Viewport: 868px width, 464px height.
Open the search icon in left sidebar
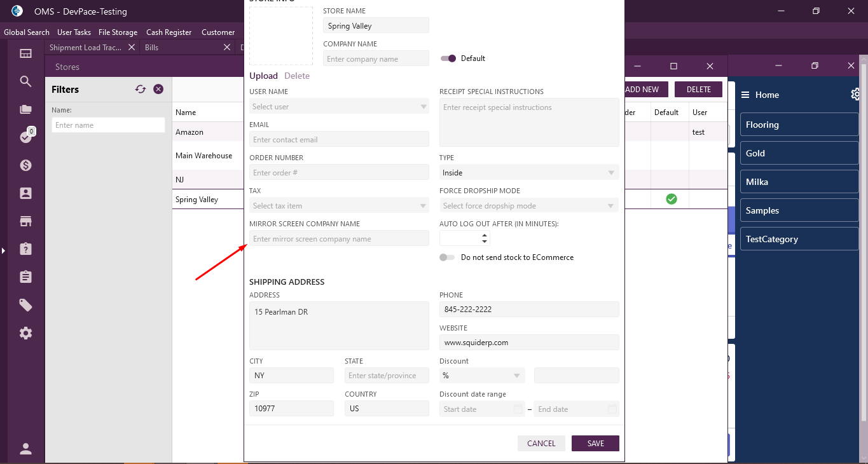(25, 81)
